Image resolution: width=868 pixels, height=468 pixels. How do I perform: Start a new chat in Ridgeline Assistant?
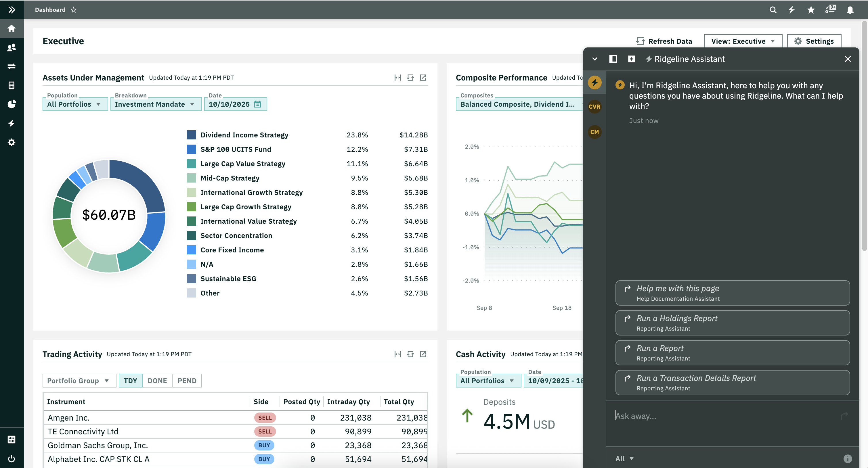pyautogui.click(x=631, y=59)
